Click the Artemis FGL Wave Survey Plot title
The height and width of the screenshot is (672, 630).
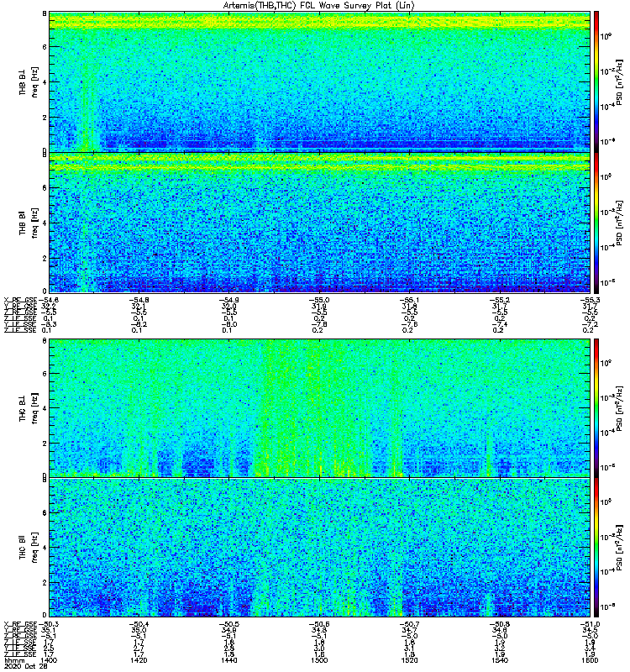(x=319, y=6)
